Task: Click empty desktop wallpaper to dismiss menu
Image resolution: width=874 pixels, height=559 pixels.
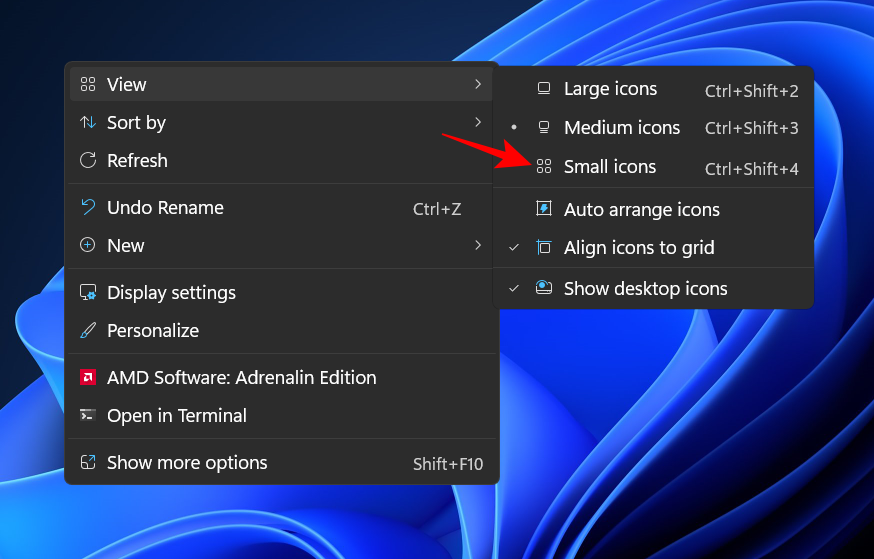Action: 700,450
